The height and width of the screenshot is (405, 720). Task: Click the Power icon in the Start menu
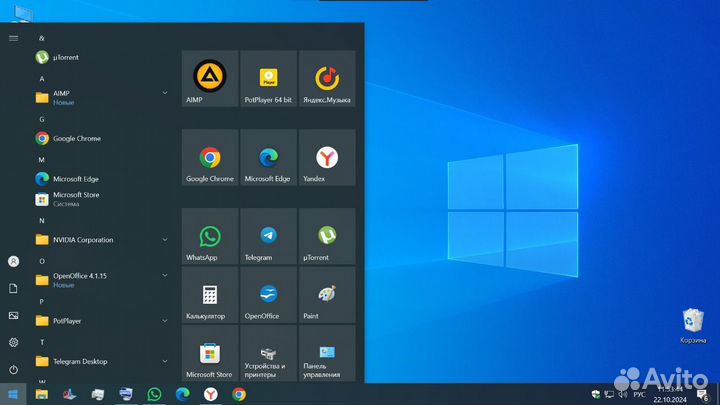(13, 370)
